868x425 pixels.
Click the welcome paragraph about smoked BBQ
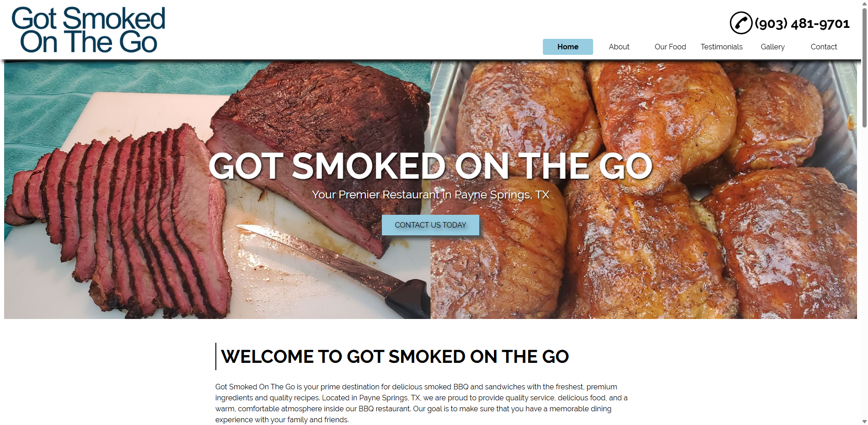(x=421, y=403)
